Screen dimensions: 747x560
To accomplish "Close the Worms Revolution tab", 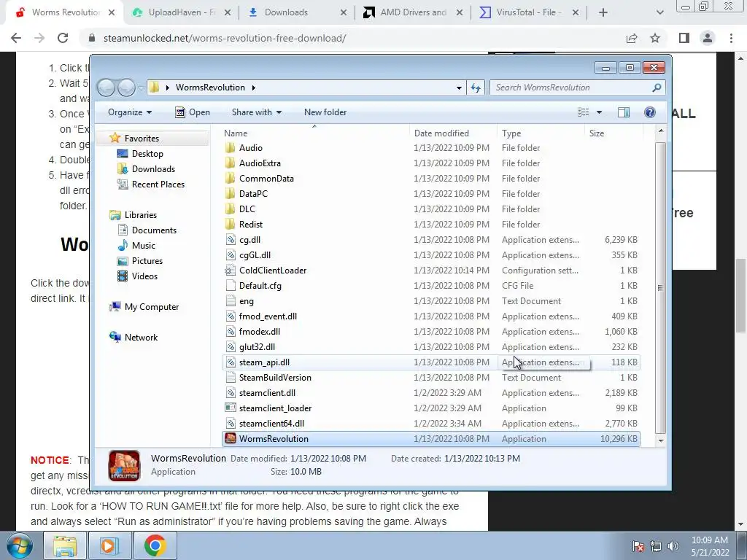I will 112,12.
